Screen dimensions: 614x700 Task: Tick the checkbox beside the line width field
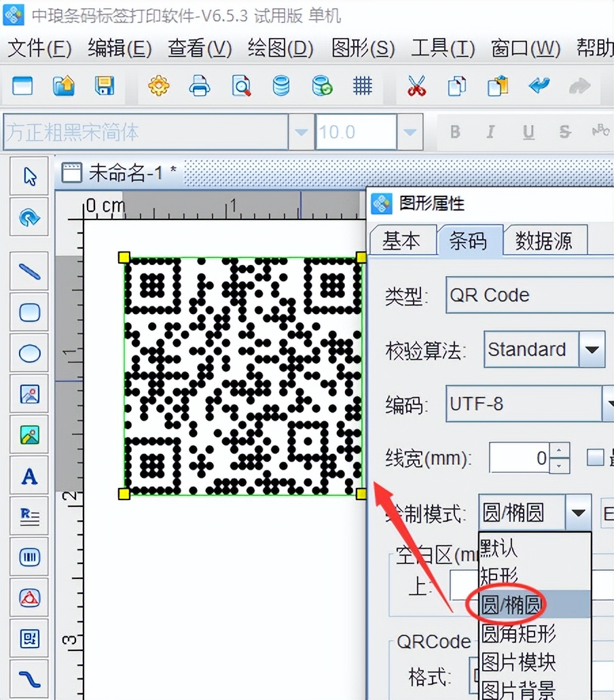tap(595, 457)
